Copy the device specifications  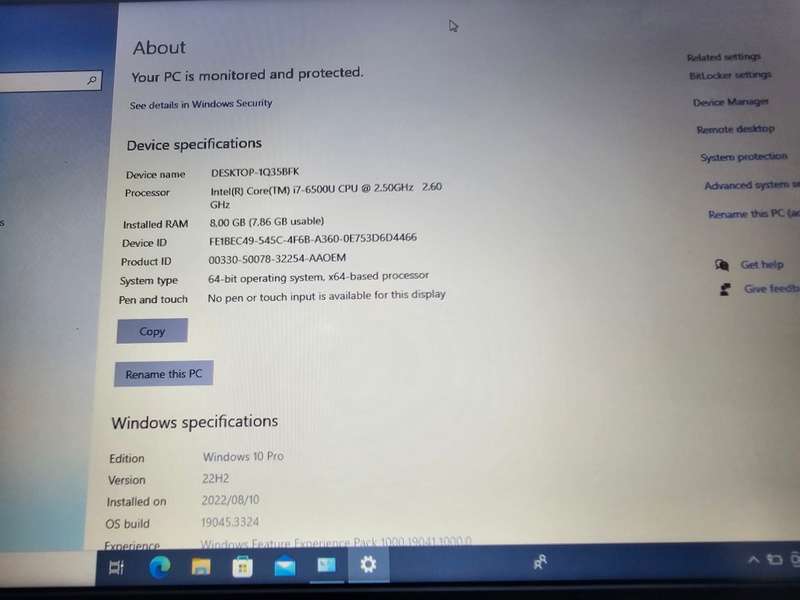pos(152,331)
